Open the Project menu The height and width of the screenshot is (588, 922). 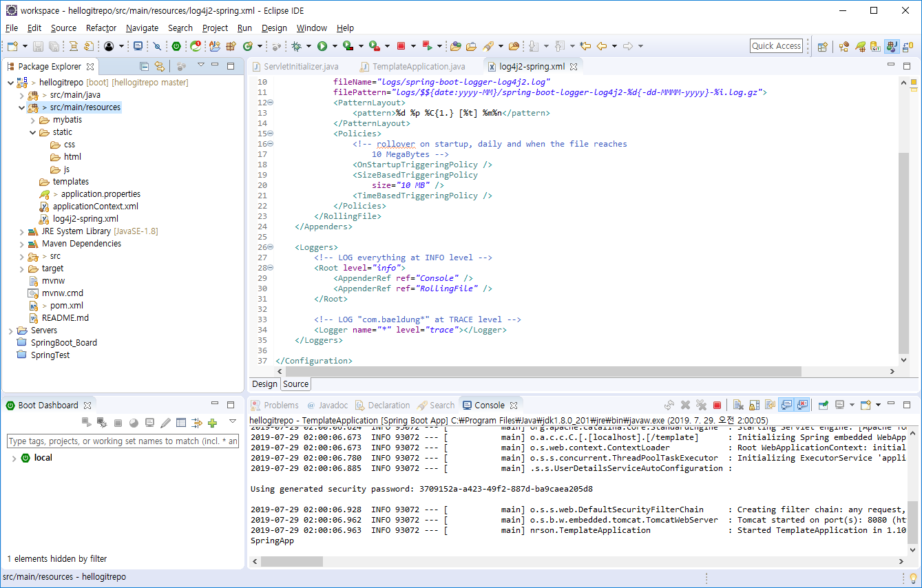(215, 28)
